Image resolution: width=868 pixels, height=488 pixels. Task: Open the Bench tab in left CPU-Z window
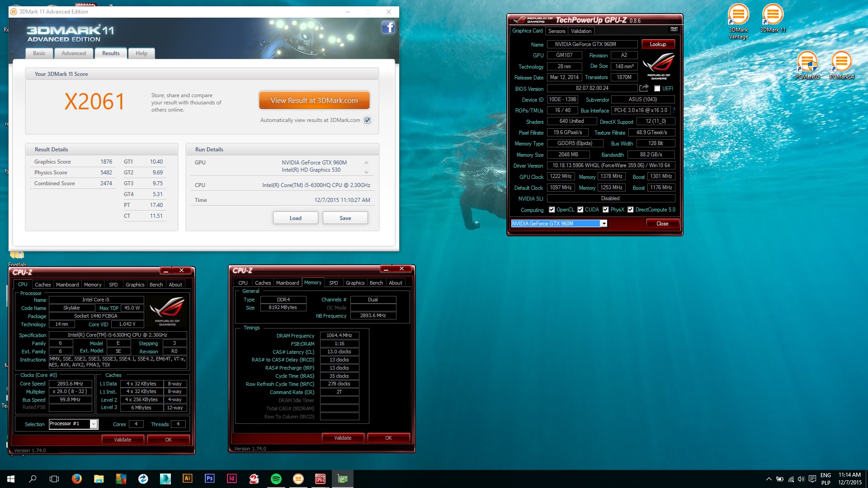(156, 285)
